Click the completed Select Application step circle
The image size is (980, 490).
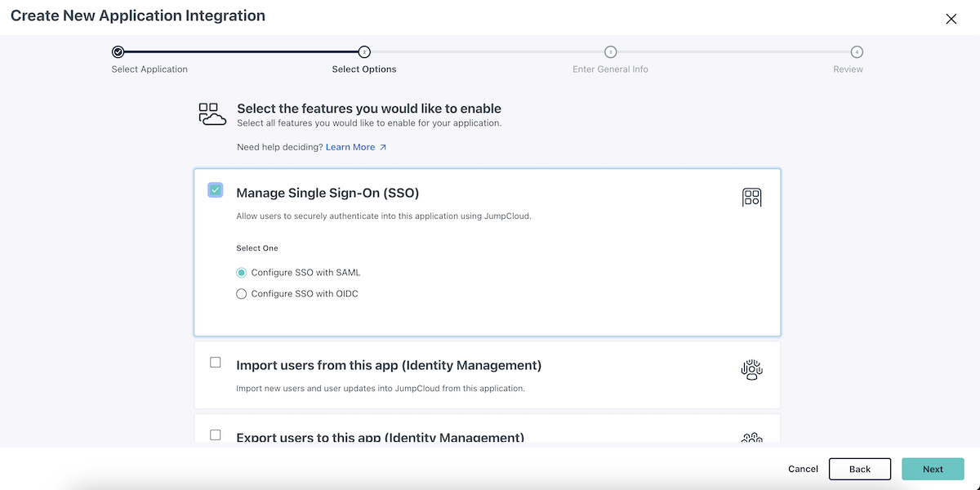[118, 51]
